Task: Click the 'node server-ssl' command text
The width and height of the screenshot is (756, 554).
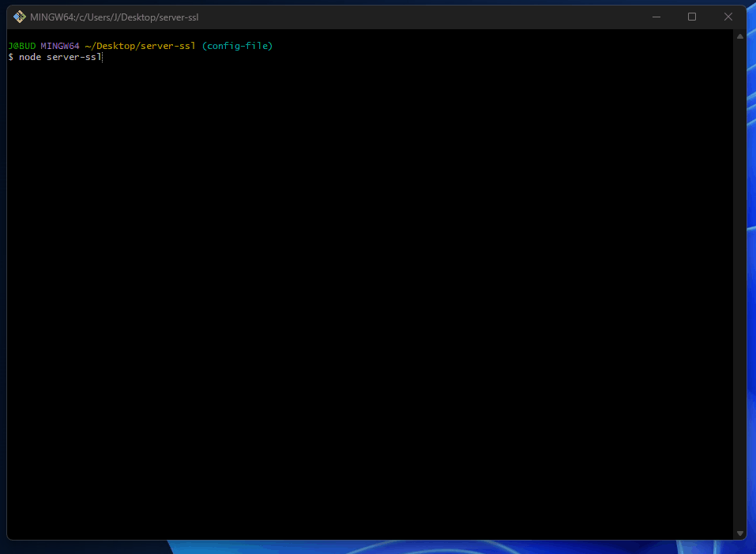Action: coord(60,58)
